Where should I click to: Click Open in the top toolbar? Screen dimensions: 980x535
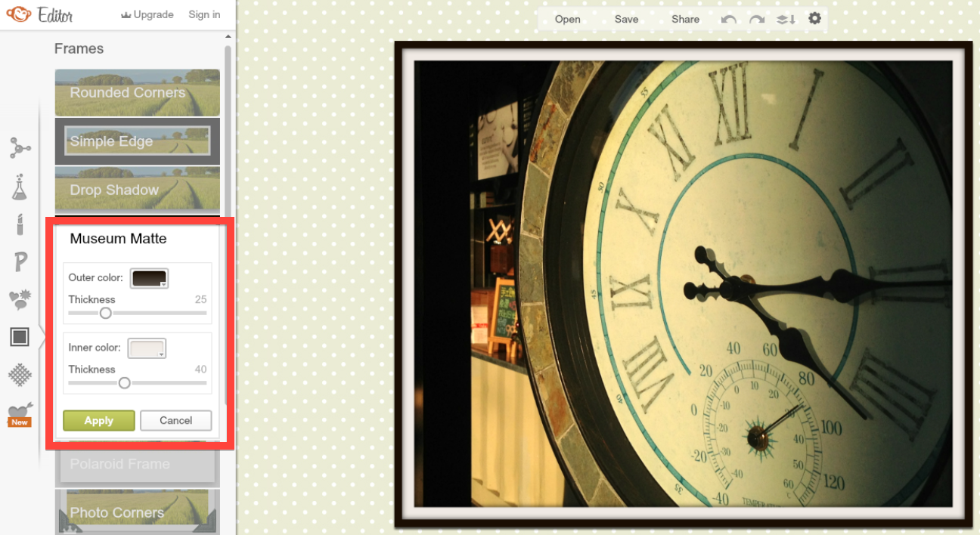coord(567,19)
